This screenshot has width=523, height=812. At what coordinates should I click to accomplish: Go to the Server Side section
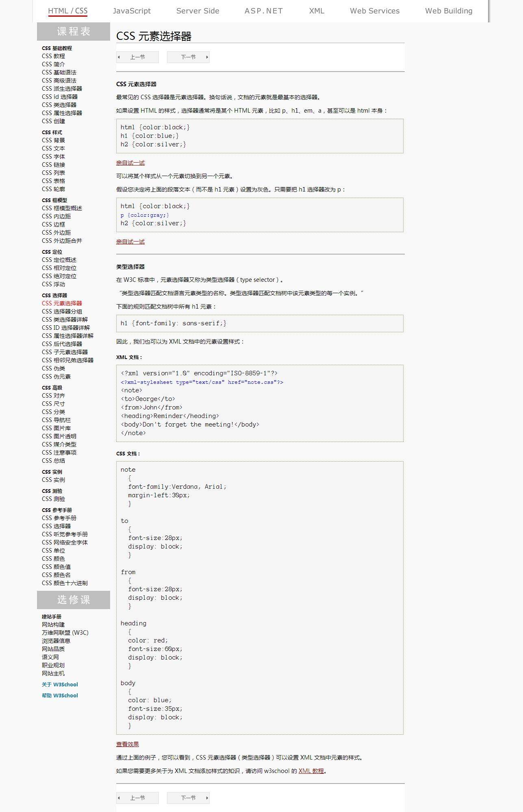click(198, 11)
